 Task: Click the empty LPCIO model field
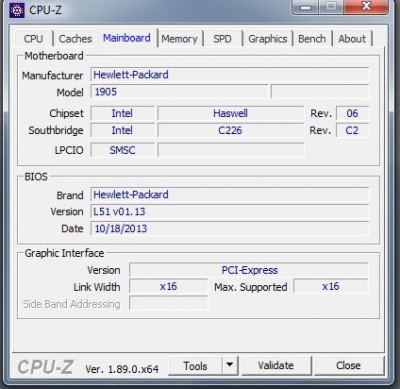(x=231, y=150)
